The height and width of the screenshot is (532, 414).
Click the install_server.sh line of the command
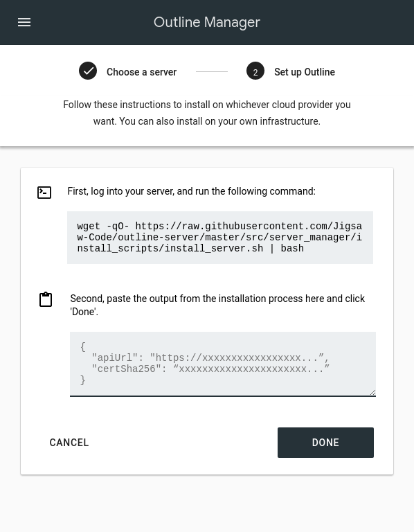click(190, 249)
